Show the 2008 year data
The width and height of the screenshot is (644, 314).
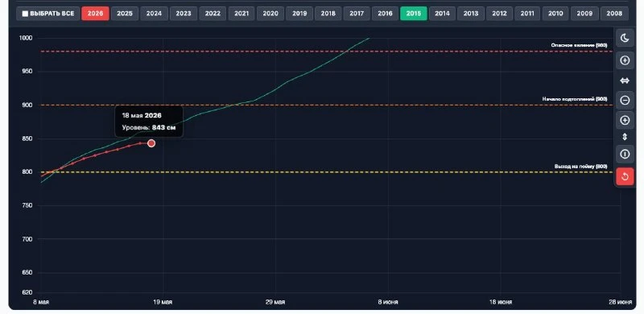(614, 14)
